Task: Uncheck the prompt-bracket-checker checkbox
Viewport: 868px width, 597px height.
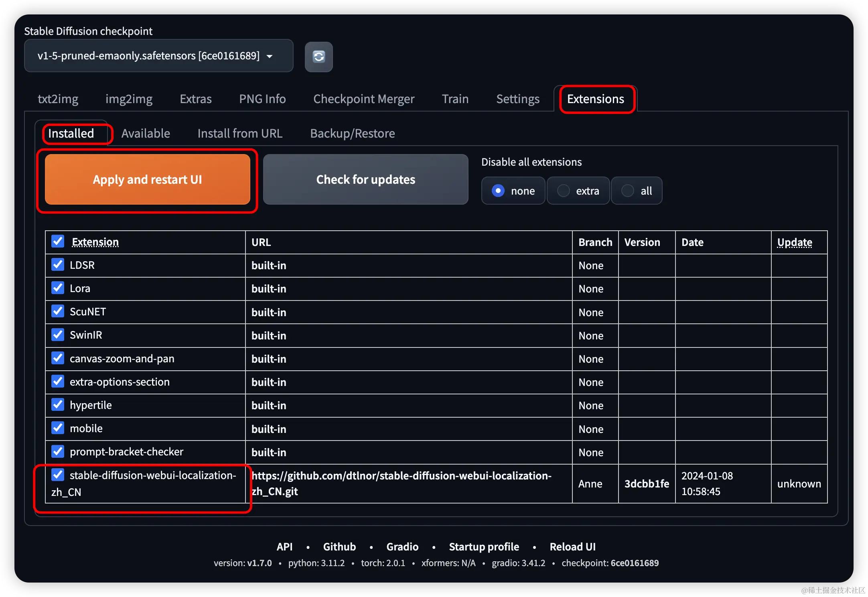Action: coord(58,451)
